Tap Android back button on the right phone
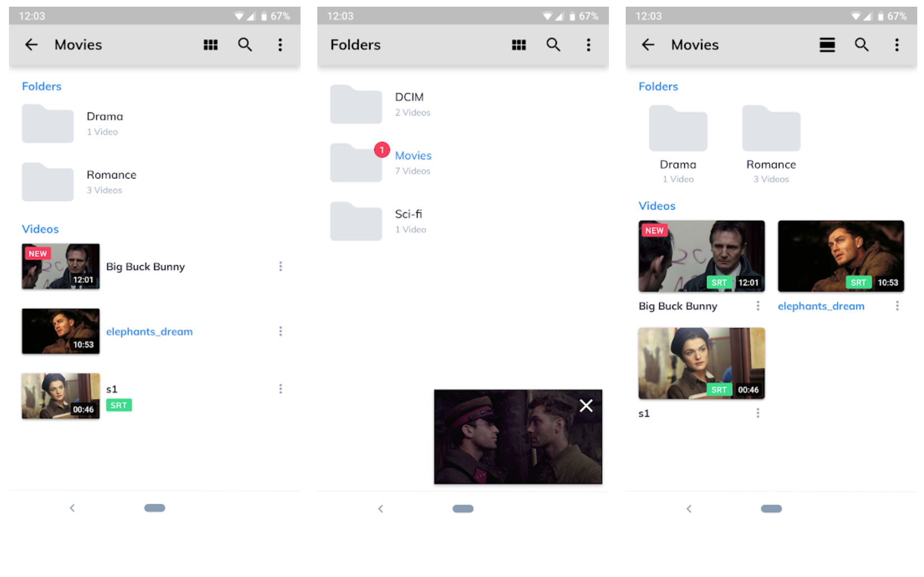Viewport: 924px width, 577px height. (x=689, y=509)
